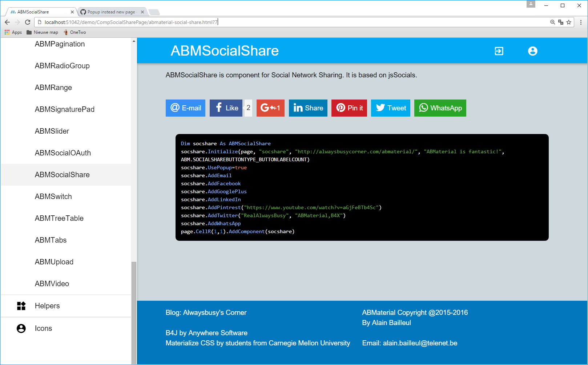
Task: Close the ABMSocialShare tab
Action: click(x=72, y=12)
